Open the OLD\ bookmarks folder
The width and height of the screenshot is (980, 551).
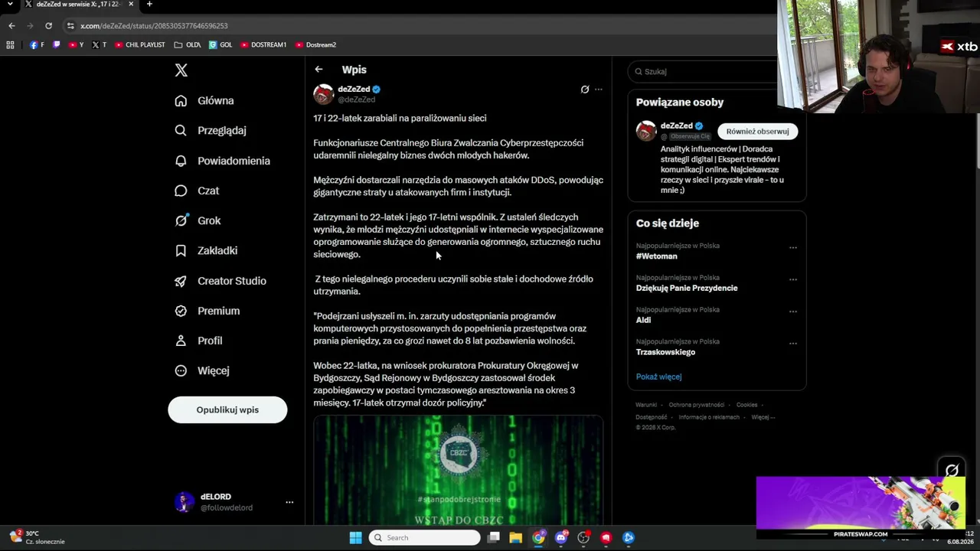click(x=188, y=45)
